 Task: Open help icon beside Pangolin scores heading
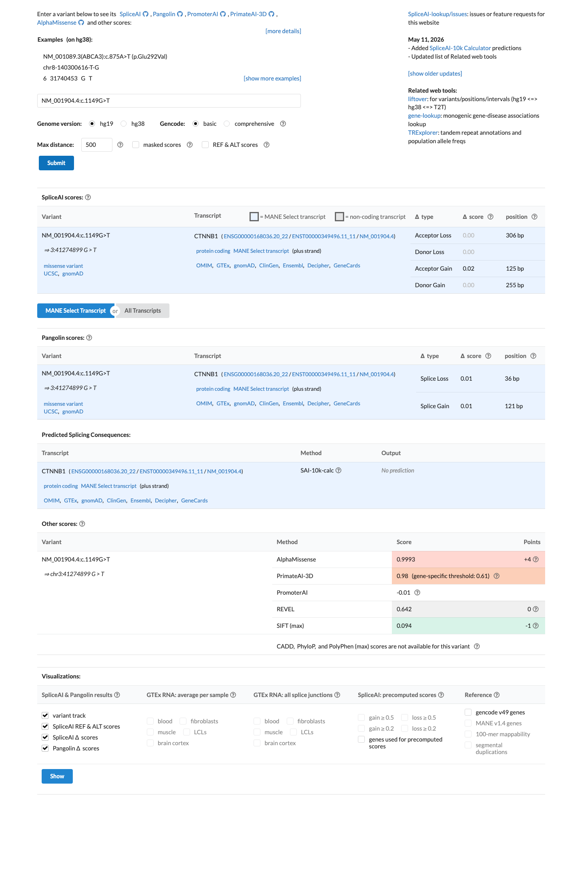(x=89, y=338)
